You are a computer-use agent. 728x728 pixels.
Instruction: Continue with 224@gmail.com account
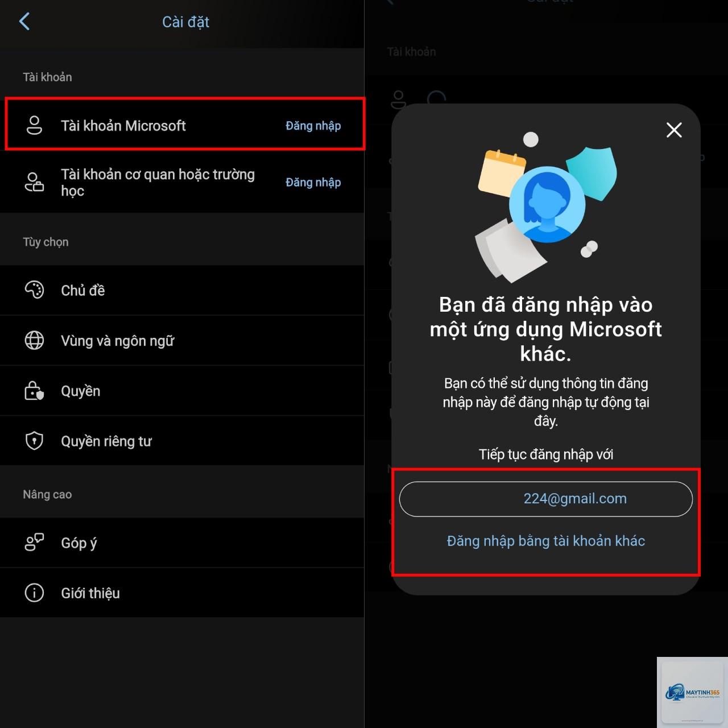[x=546, y=499]
